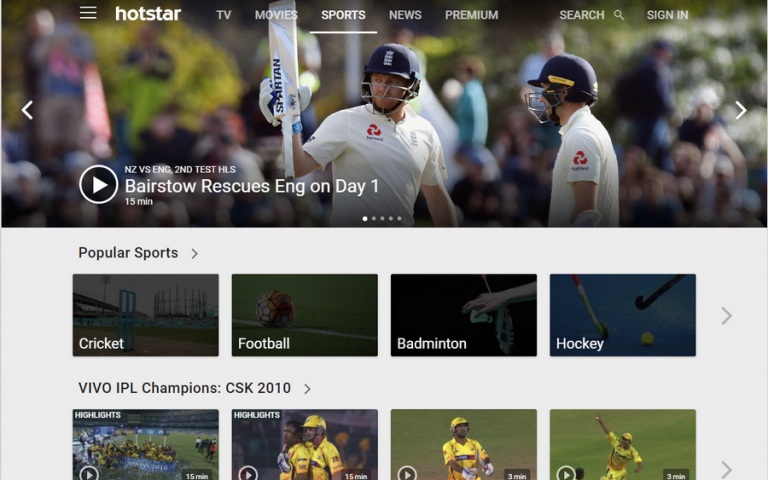The image size is (768, 480).
Task: Open the SPORTS tab
Action: pyautogui.click(x=343, y=15)
